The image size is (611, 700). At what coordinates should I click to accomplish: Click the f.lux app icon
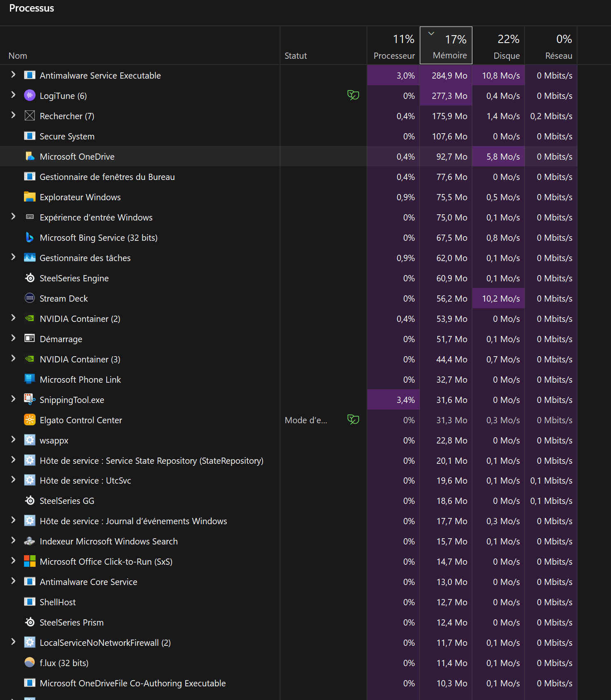pyautogui.click(x=30, y=663)
